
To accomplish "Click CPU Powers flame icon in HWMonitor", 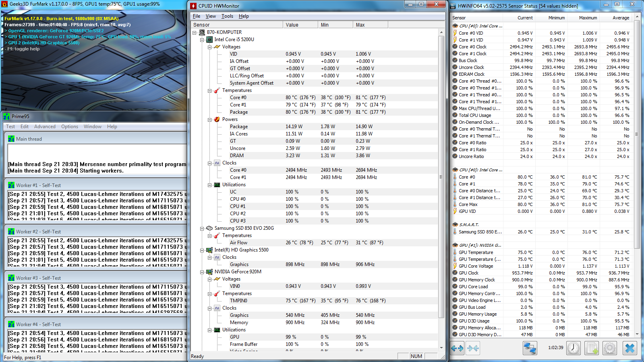I will (217, 119).
